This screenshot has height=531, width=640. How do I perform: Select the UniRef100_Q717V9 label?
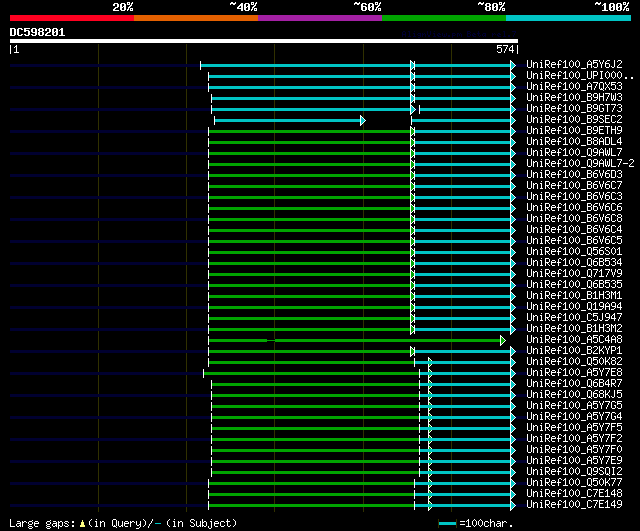click(x=574, y=274)
